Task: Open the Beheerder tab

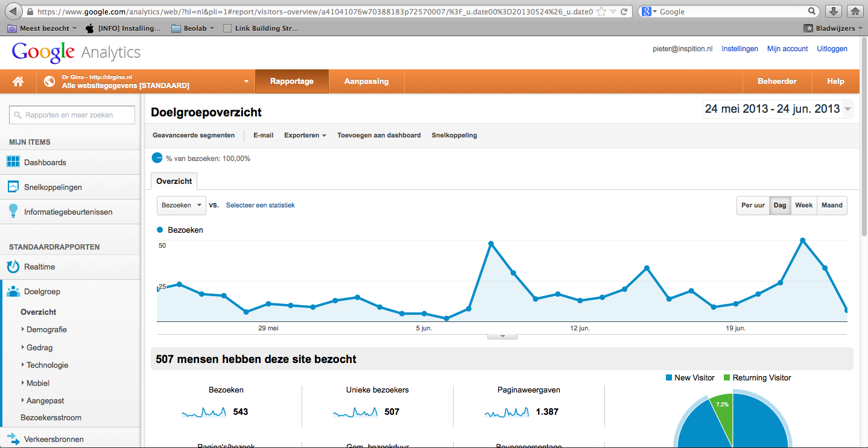Action: click(778, 81)
